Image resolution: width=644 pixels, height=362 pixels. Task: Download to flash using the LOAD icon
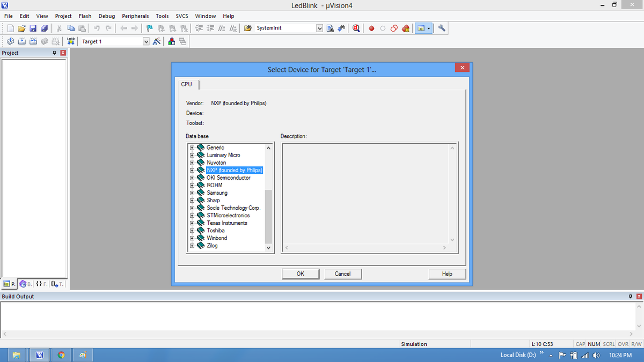[x=71, y=41]
